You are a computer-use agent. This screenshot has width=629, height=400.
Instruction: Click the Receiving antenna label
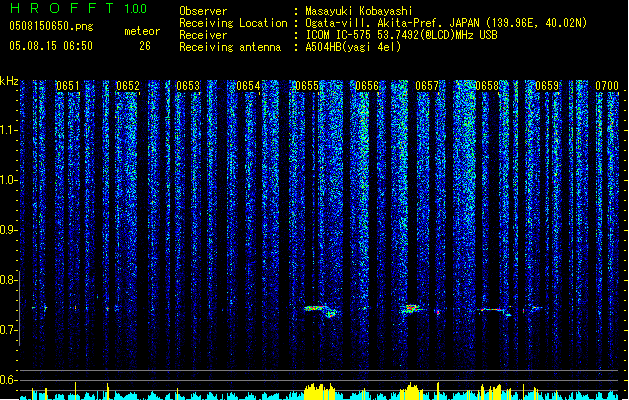[230, 47]
